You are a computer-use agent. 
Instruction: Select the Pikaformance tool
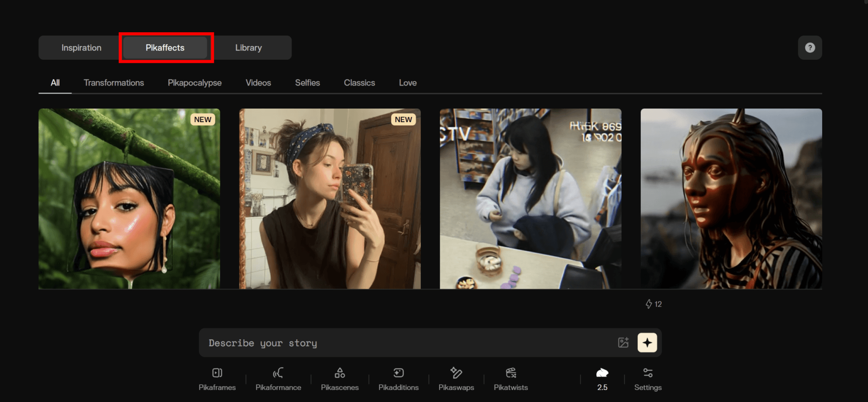coord(278,379)
